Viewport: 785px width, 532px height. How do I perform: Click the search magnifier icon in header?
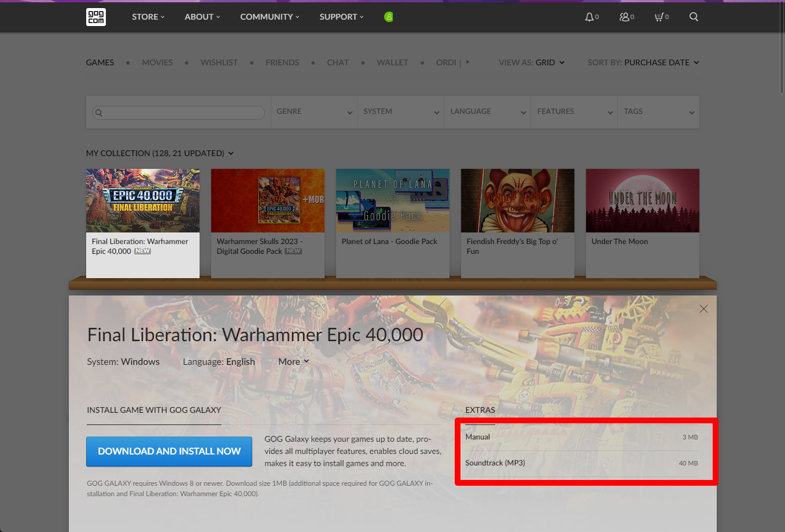pos(694,17)
